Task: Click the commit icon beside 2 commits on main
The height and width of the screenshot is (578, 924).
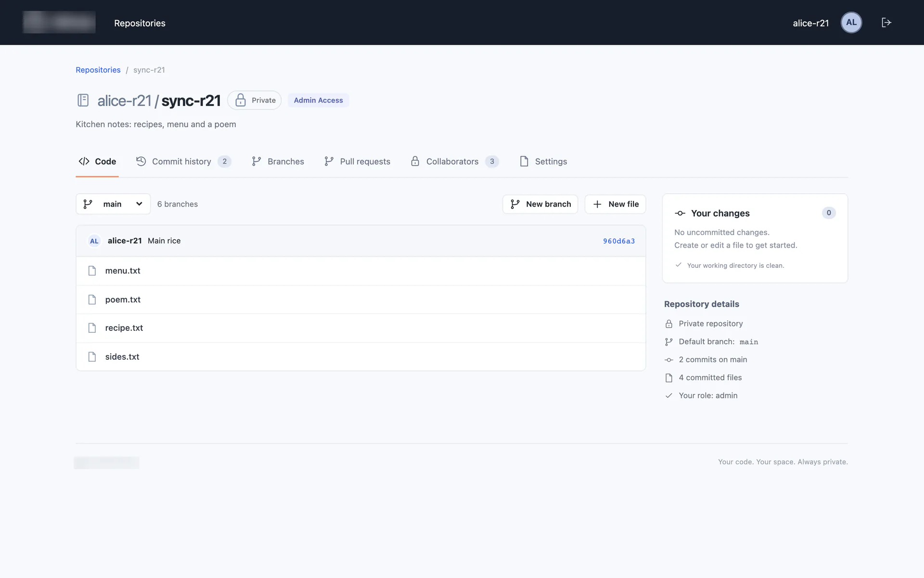Action: coord(668,360)
